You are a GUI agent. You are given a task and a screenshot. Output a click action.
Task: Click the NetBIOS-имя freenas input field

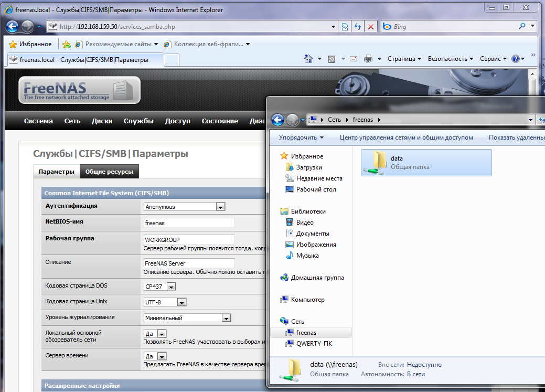pyautogui.click(x=189, y=223)
